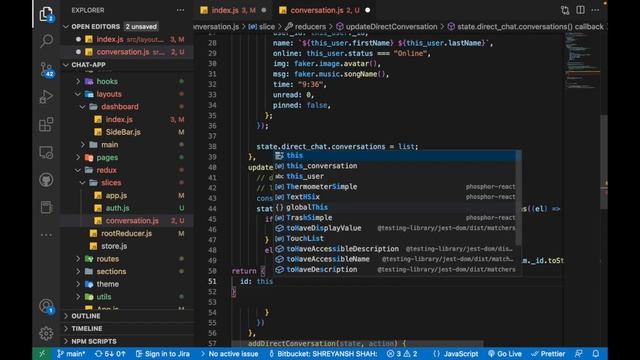This screenshot has height=360, width=640.
Task: Show additional views ellipsis in activity bar
Action: 46,235
